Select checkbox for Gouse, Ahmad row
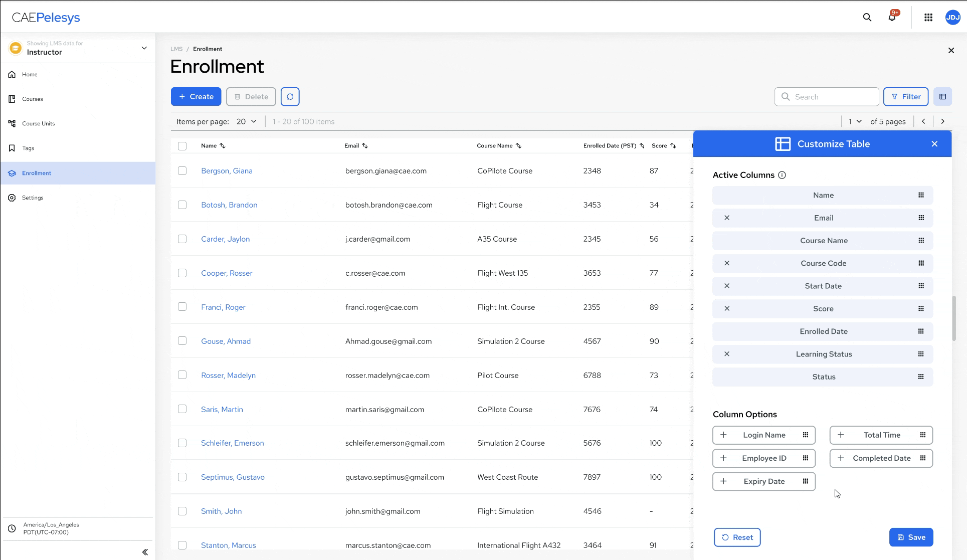Image resolution: width=967 pixels, height=560 pixels. 182,341
